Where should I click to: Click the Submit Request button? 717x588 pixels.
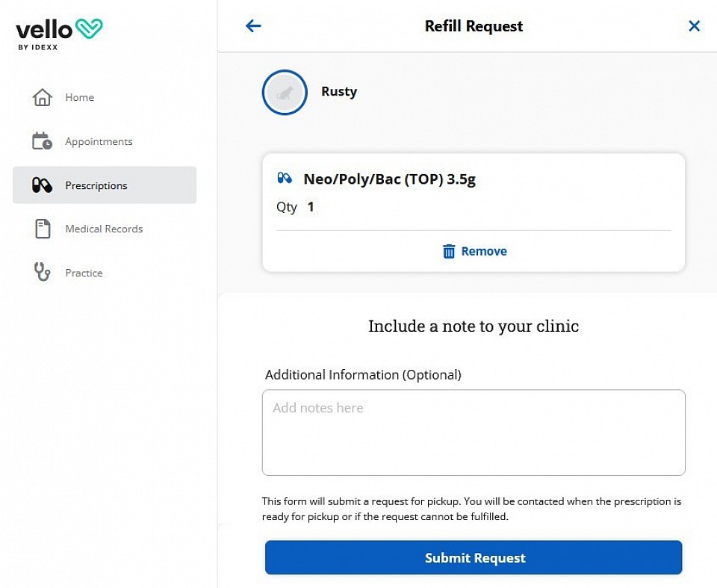[474, 557]
